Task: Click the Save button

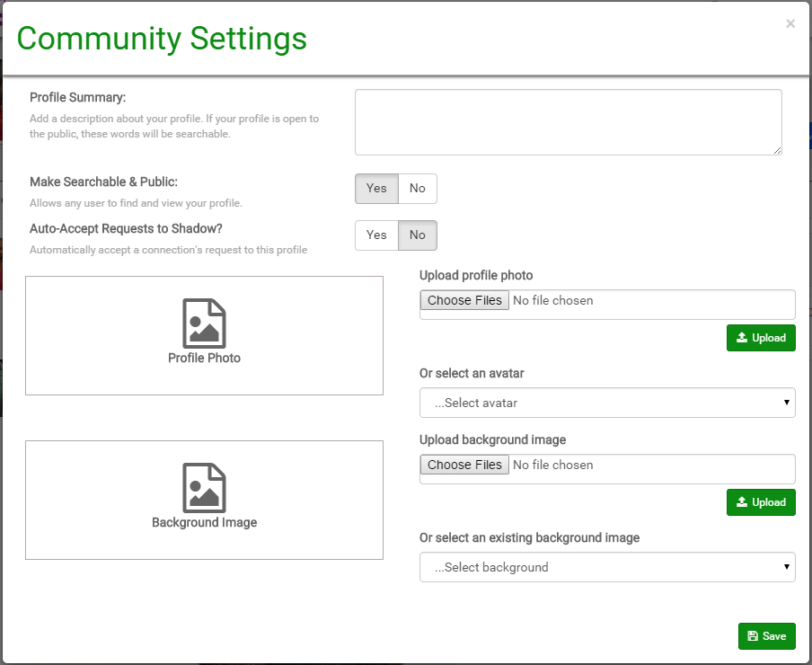Action: click(x=766, y=636)
